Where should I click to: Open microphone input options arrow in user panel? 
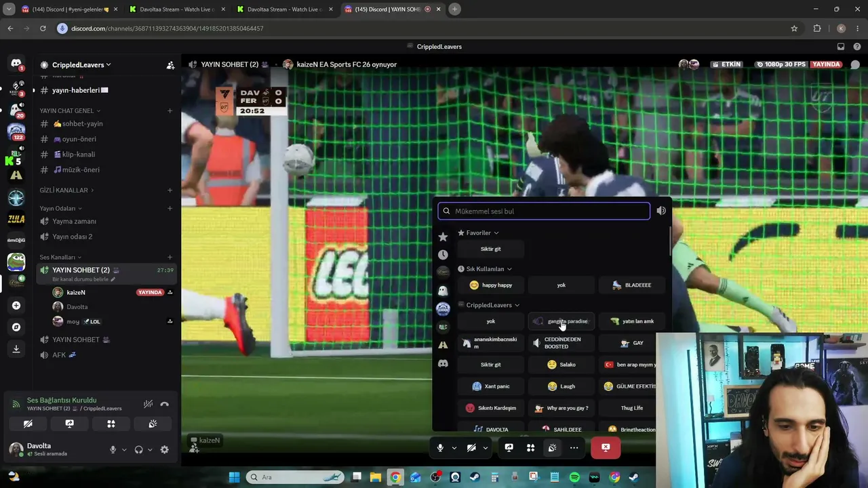pos(124,449)
